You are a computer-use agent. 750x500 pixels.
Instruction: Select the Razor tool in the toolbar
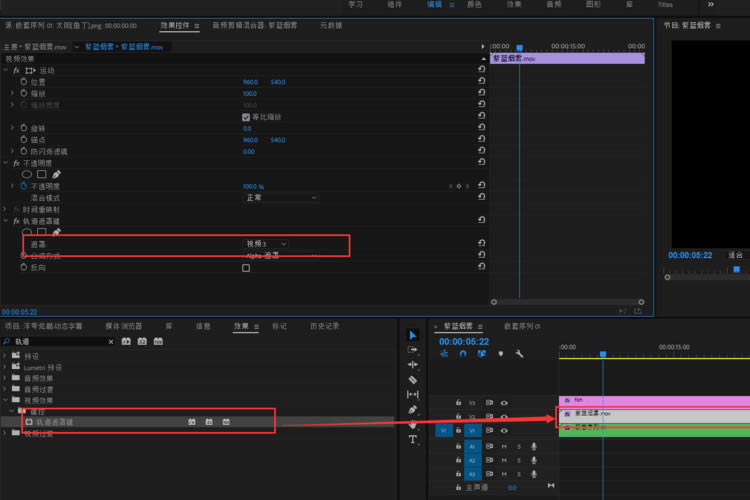[413, 380]
